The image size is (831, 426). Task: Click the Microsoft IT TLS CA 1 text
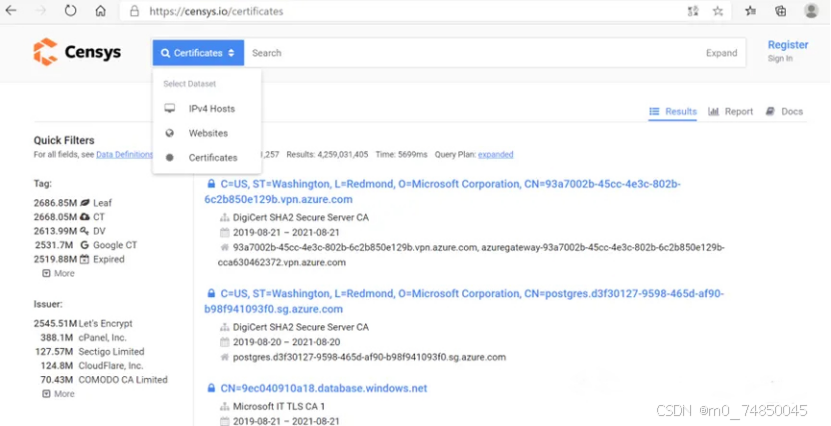279,406
